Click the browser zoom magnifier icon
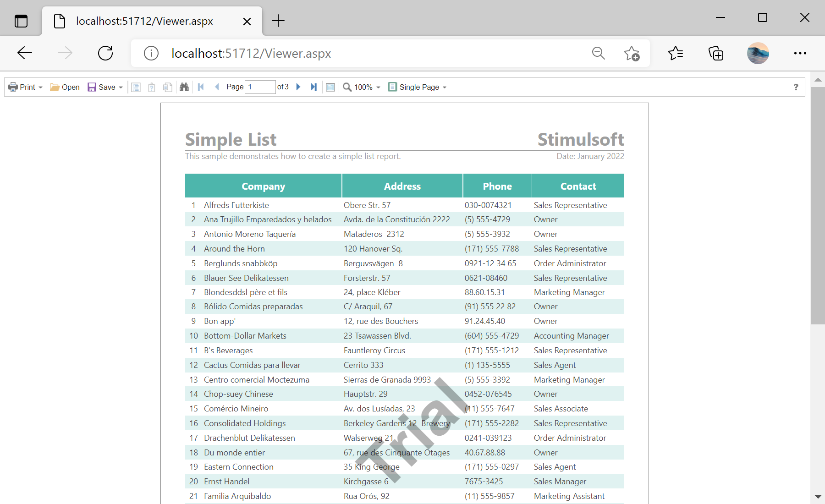The height and width of the screenshot is (504, 825). (x=599, y=53)
